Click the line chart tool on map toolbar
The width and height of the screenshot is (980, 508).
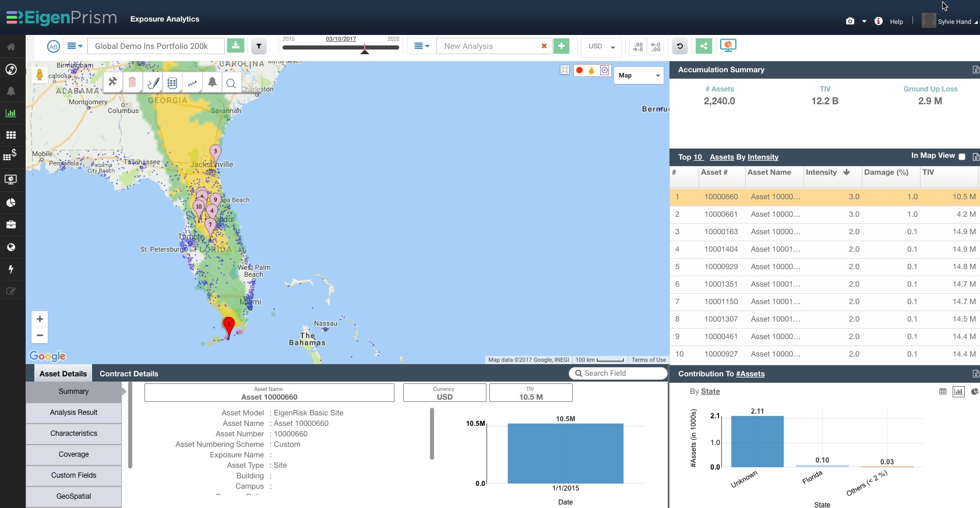[x=192, y=83]
